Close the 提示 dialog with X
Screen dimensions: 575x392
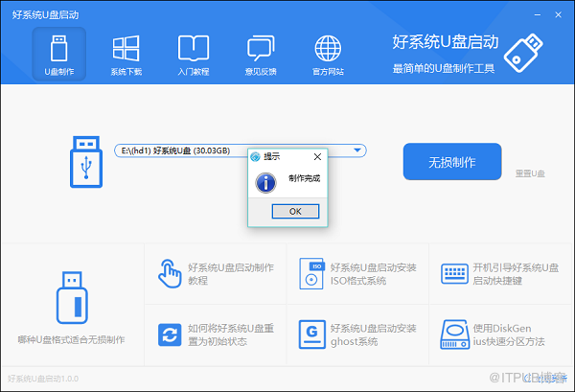317,157
